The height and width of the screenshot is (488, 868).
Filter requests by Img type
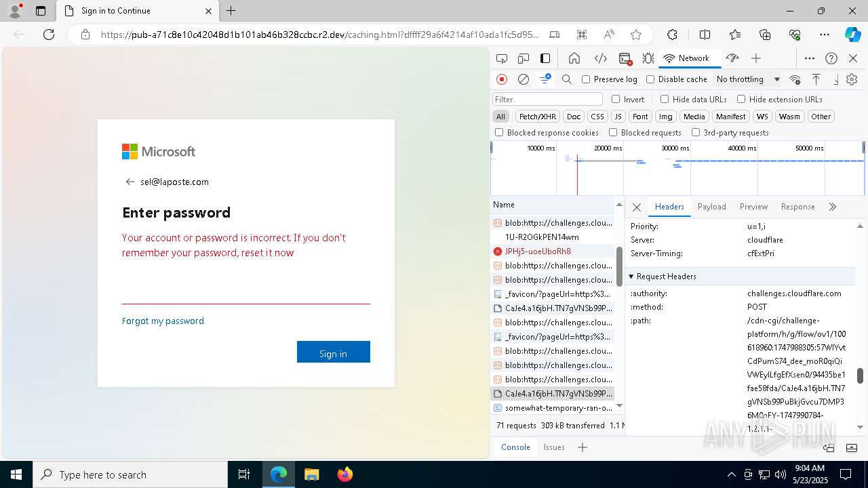pyautogui.click(x=666, y=117)
